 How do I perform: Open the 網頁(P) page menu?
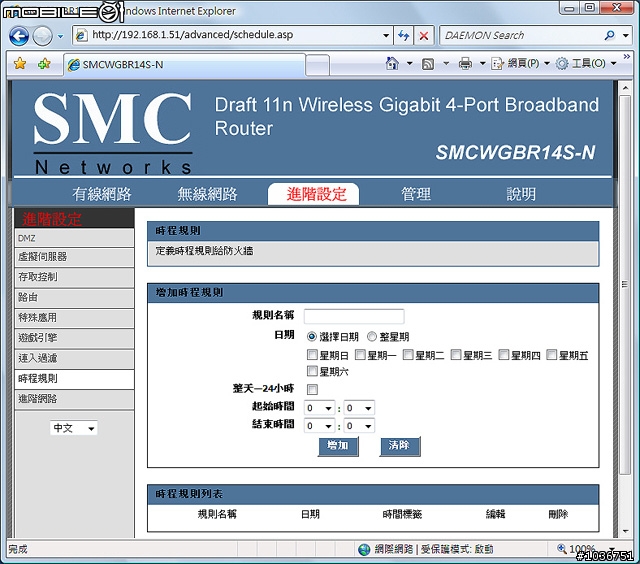coord(520,63)
